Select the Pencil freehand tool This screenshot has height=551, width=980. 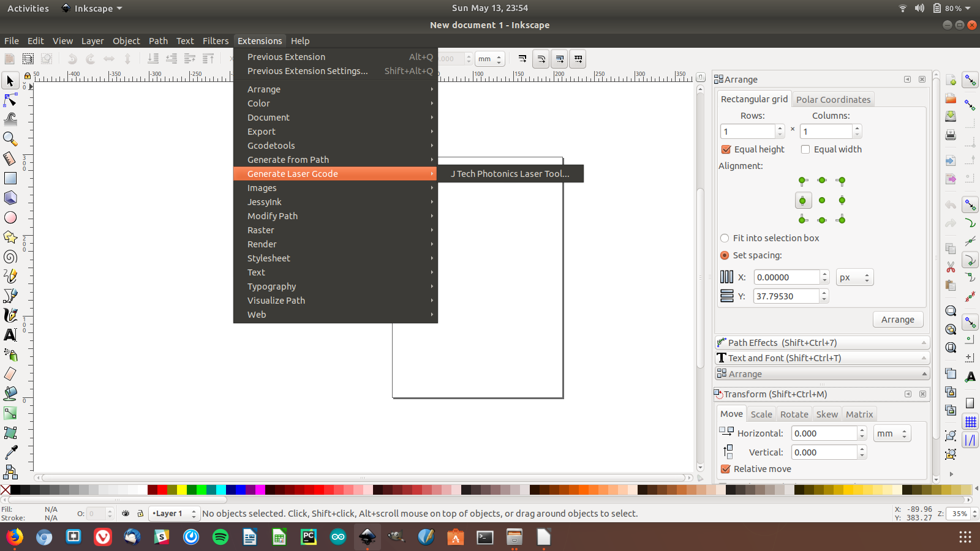[x=10, y=276]
